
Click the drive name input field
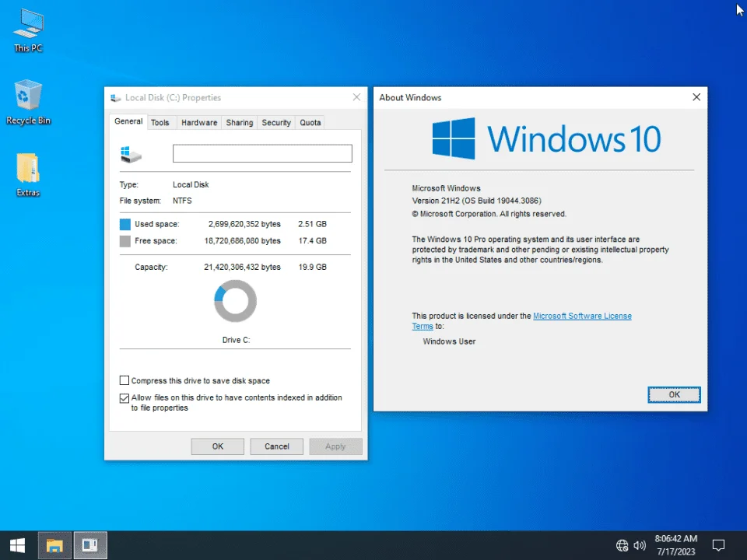[262, 153]
